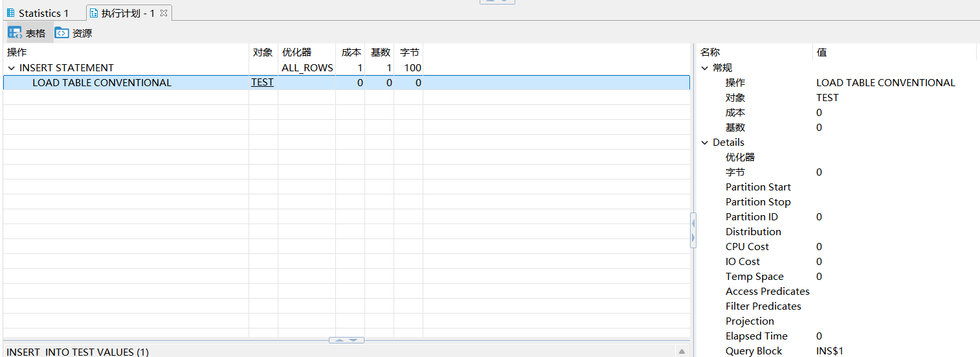Select the Query Block property row
Image resolution: width=980 pixels, height=357 pixels.
(x=753, y=351)
